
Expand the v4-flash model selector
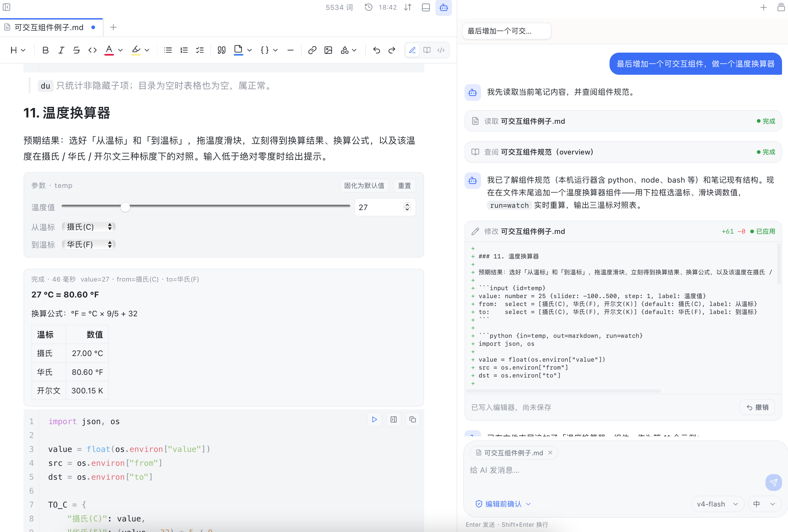[717, 504]
